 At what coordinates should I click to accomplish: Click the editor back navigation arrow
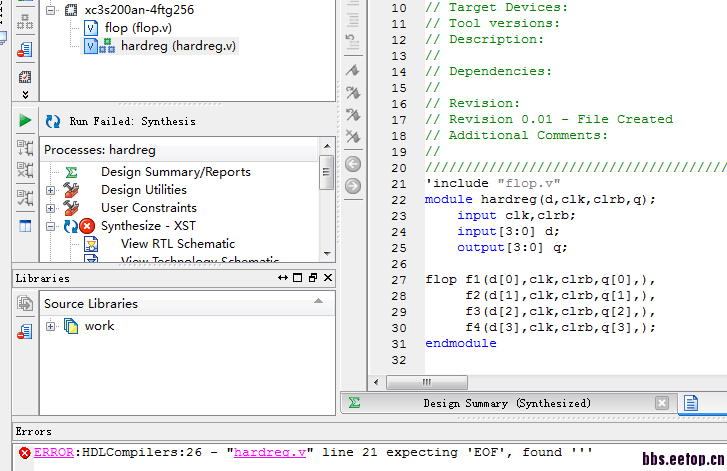click(353, 164)
